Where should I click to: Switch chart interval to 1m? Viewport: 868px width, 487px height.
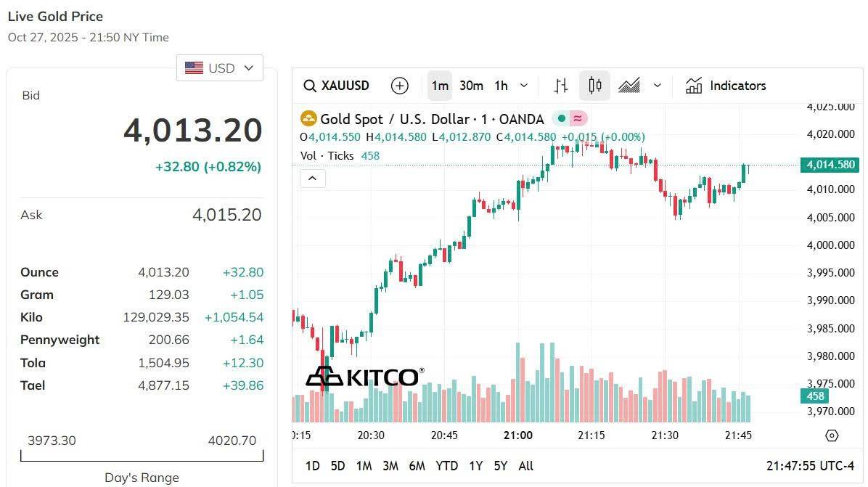click(440, 86)
